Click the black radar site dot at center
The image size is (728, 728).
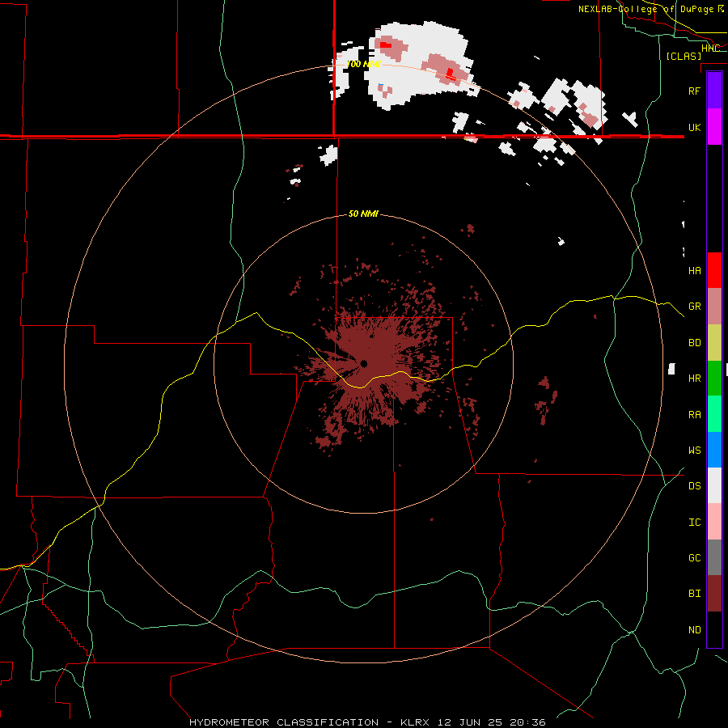click(363, 363)
